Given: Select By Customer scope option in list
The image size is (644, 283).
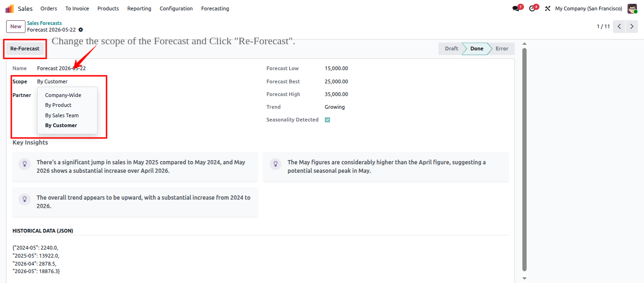Looking at the screenshot, I should pyautogui.click(x=67, y=125).
